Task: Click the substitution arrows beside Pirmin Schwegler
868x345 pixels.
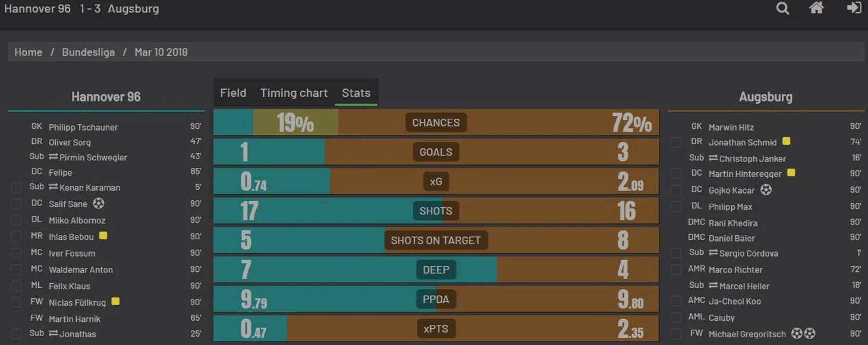Action: pos(53,157)
